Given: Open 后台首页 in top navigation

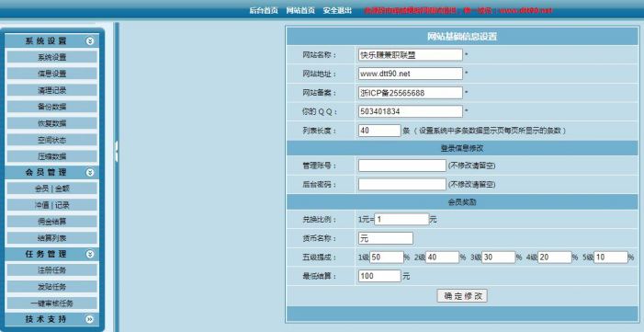Looking at the screenshot, I should [x=264, y=11].
